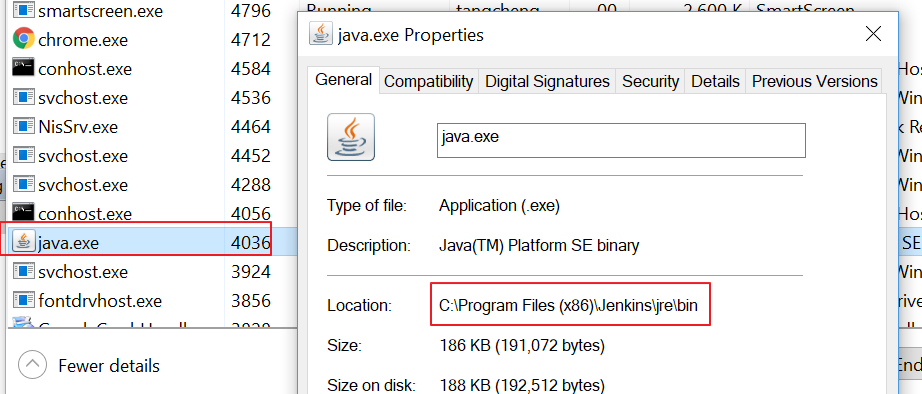The height and width of the screenshot is (394, 922).
Task: Click the svchost.exe icon with PID 3924
Action: 23,271
